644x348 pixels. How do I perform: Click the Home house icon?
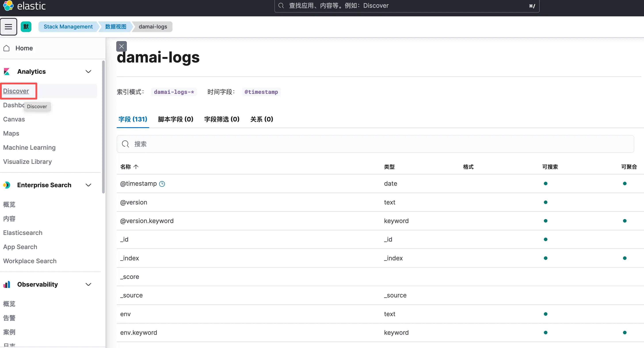(x=7, y=48)
